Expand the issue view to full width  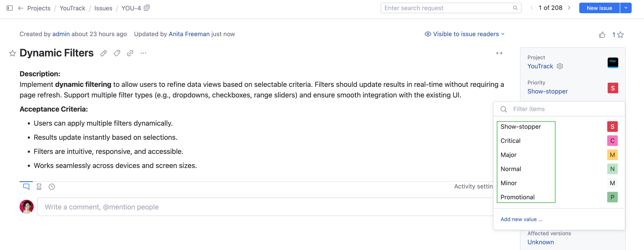coord(499,53)
